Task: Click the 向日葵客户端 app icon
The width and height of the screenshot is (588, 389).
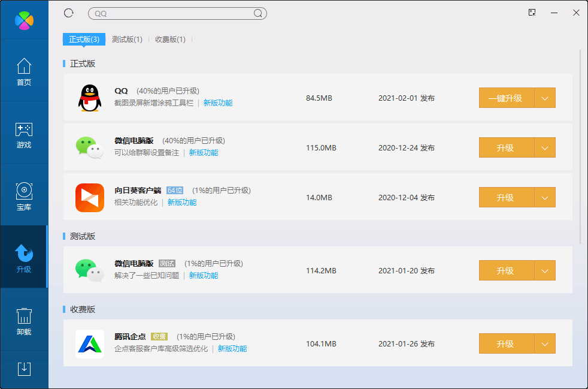Action: pos(90,197)
